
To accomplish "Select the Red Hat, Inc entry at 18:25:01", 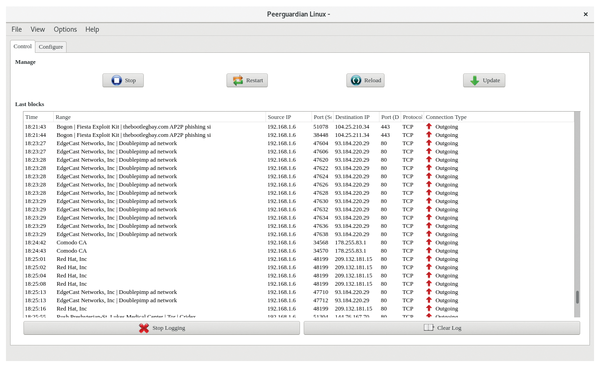I will click(x=72, y=259).
